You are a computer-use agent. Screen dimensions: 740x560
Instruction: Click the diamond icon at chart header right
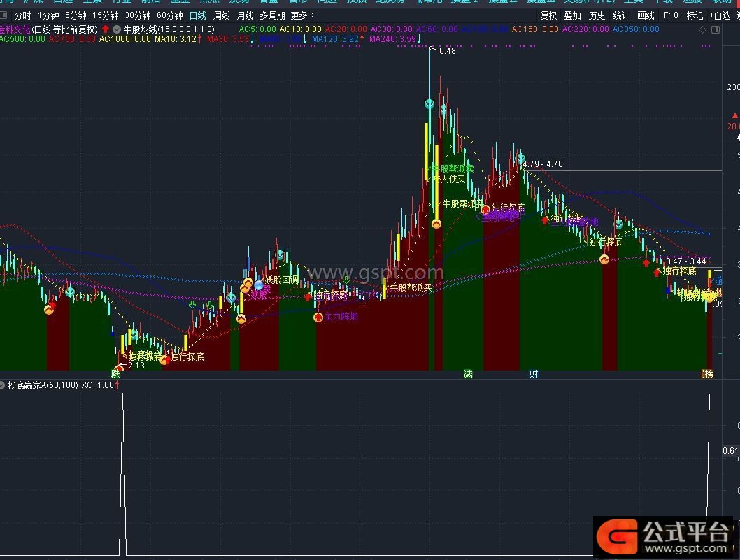click(x=702, y=30)
